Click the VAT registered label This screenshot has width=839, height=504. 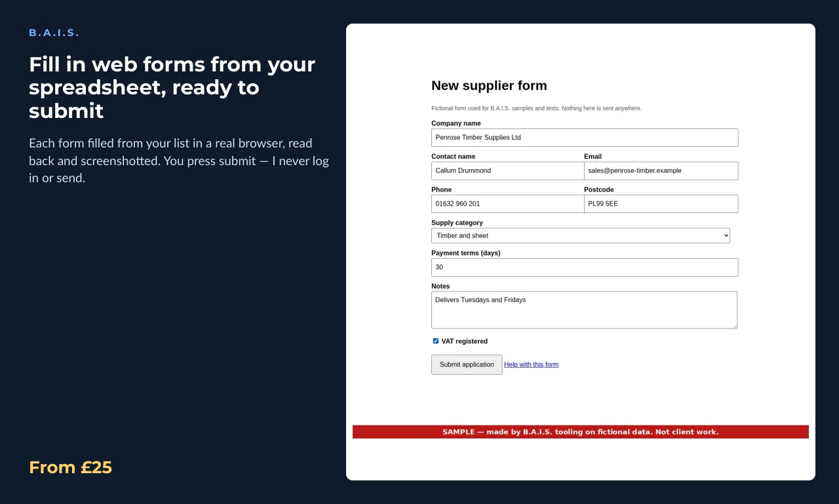(x=464, y=341)
